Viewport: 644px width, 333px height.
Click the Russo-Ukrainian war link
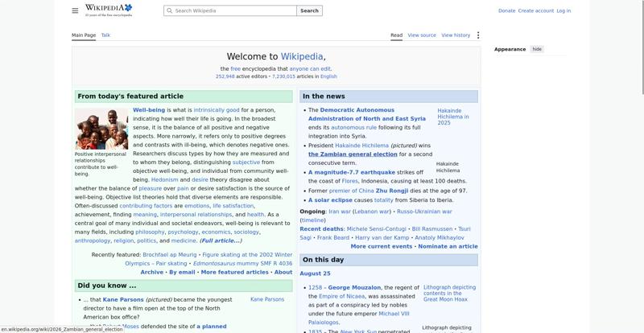(424, 212)
